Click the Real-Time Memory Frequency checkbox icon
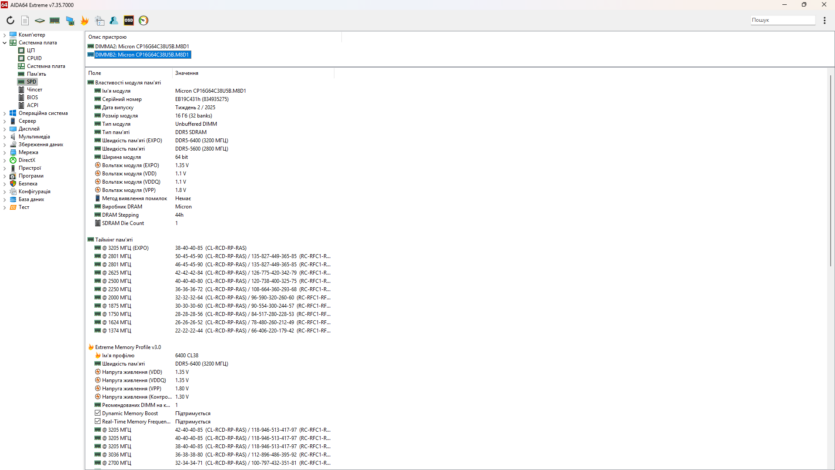 [97, 421]
